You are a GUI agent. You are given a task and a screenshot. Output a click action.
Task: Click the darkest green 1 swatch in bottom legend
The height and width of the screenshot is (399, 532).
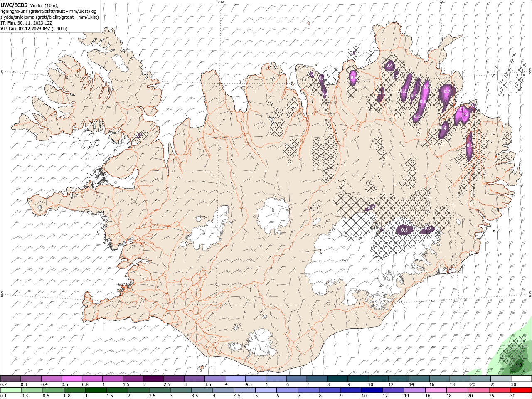pos(96,390)
